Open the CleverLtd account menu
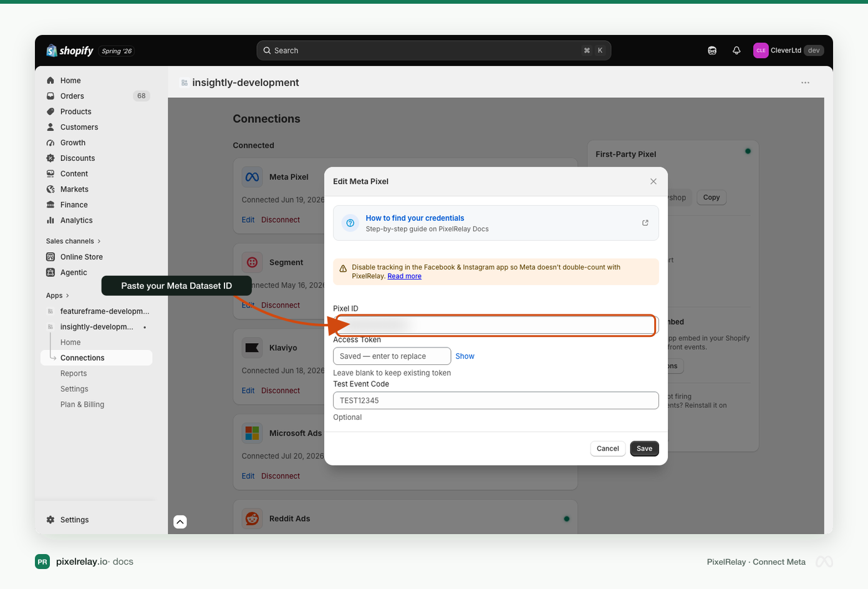Viewport: 868px width, 589px height. pyautogui.click(x=789, y=51)
